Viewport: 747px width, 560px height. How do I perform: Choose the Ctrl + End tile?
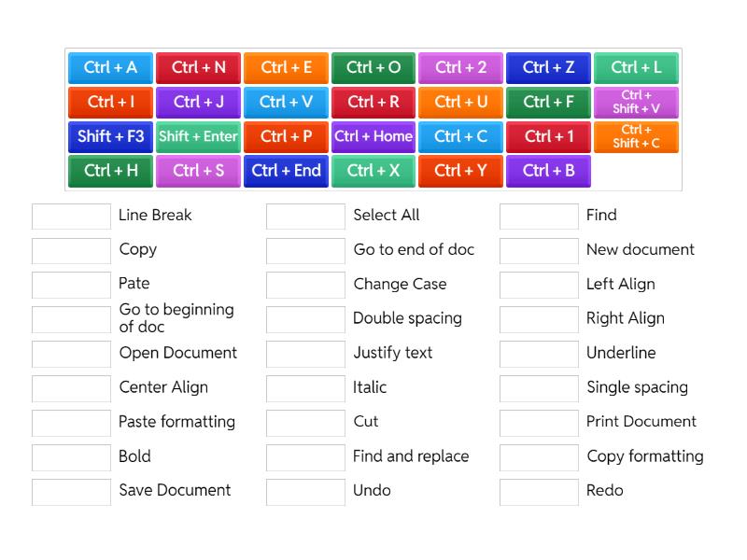click(x=286, y=172)
